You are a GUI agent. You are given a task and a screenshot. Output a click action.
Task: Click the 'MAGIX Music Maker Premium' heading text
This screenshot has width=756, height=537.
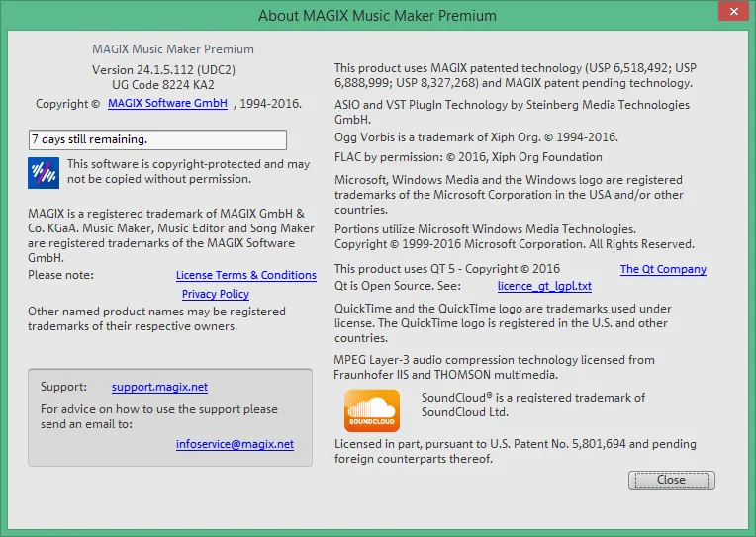pos(173,49)
